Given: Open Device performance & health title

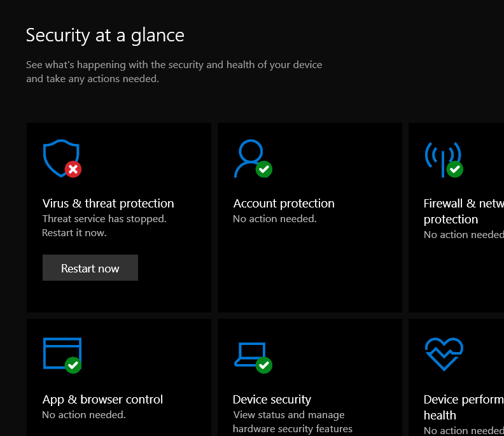Looking at the screenshot, I should pos(464,407).
